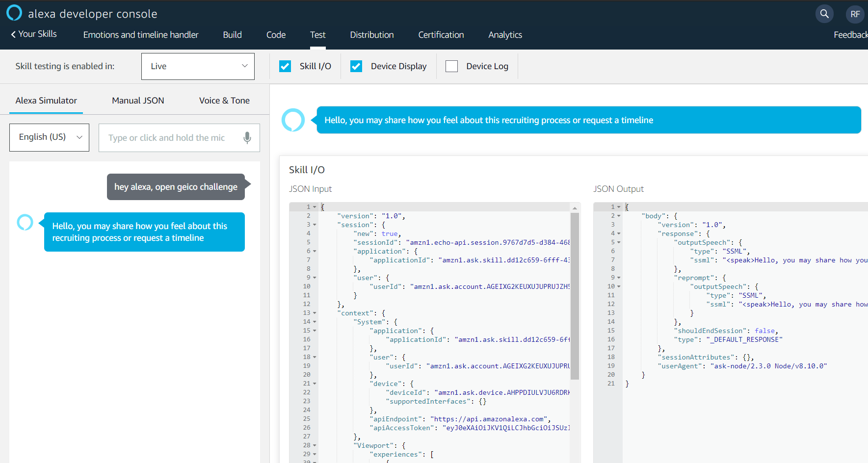The height and width of the screenshot is (463, 868).
Task: Click the "sessionId" line in JSON Input
Action: click(461, 243)
